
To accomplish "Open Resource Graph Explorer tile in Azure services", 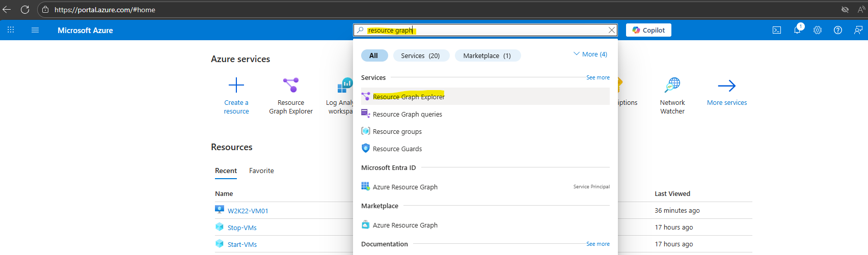I will tap(291, 96).
